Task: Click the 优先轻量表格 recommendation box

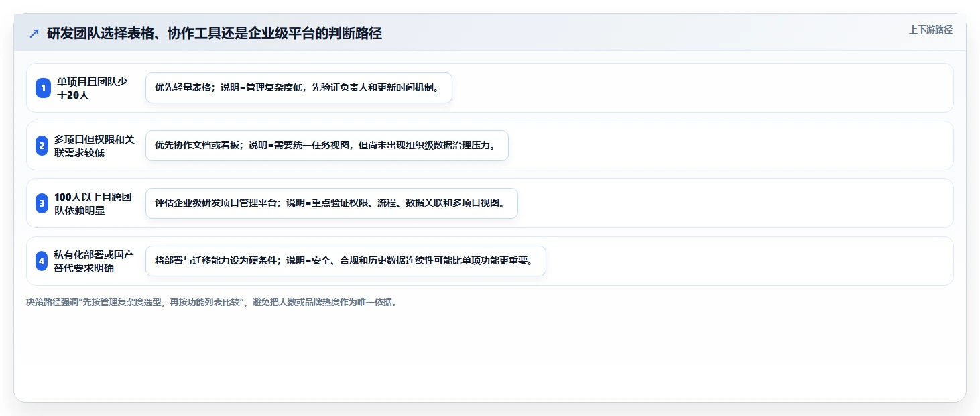Action: tap(299, 88)
